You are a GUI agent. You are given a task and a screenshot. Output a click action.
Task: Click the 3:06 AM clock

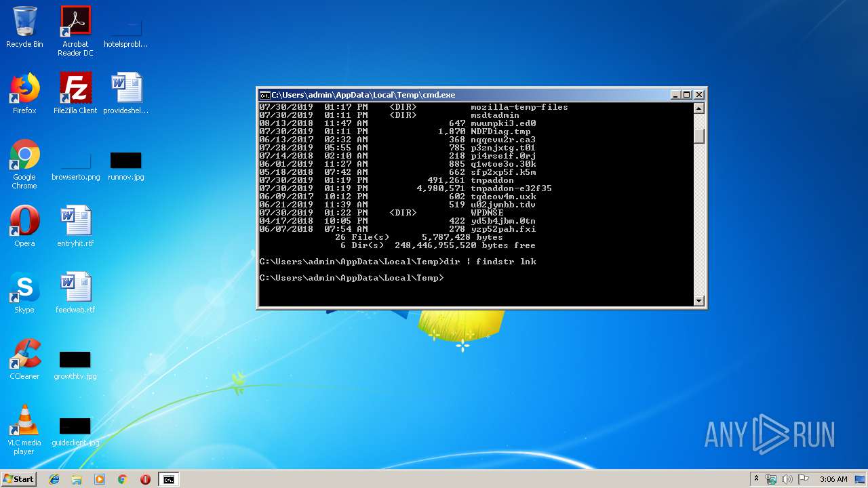(833, 479)
